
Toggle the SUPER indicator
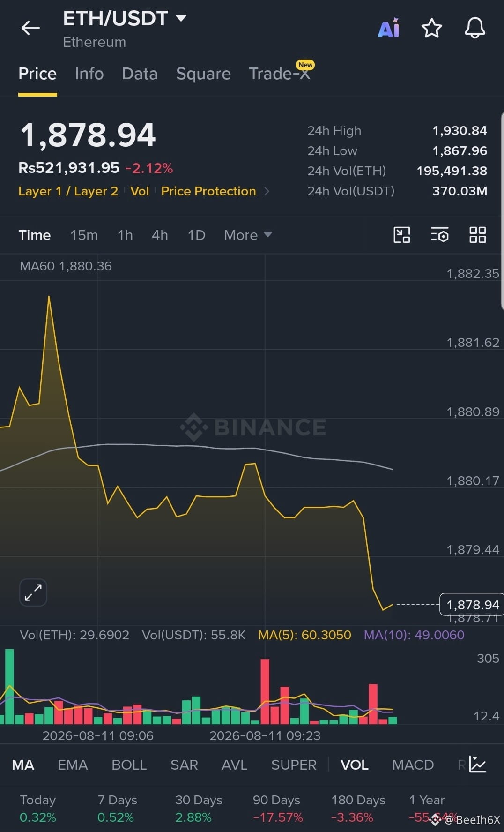click(294, 765)
